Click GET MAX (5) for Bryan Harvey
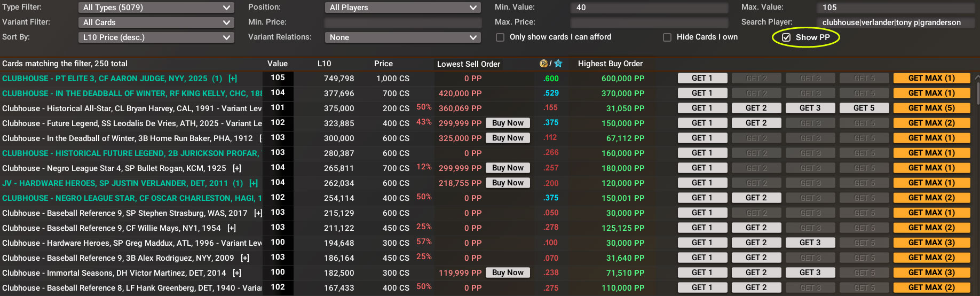The height and width of the screenshot is (296, 980). (x=931, y=108)
